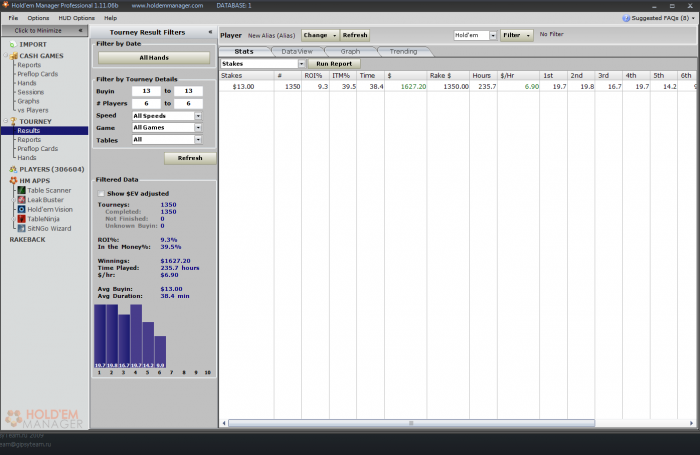The image size is (700, 455).
Task: Click the horizontal scrollbar thumb
Action: point(411,423)
